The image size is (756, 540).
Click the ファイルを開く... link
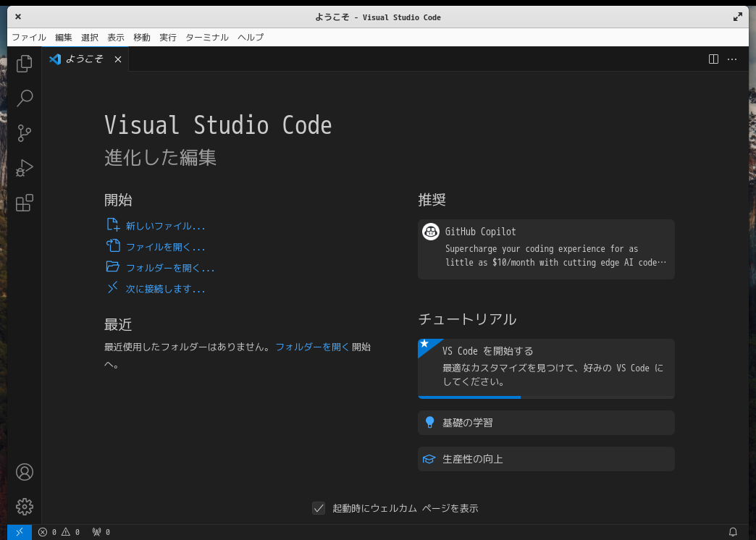coord(165,247)
